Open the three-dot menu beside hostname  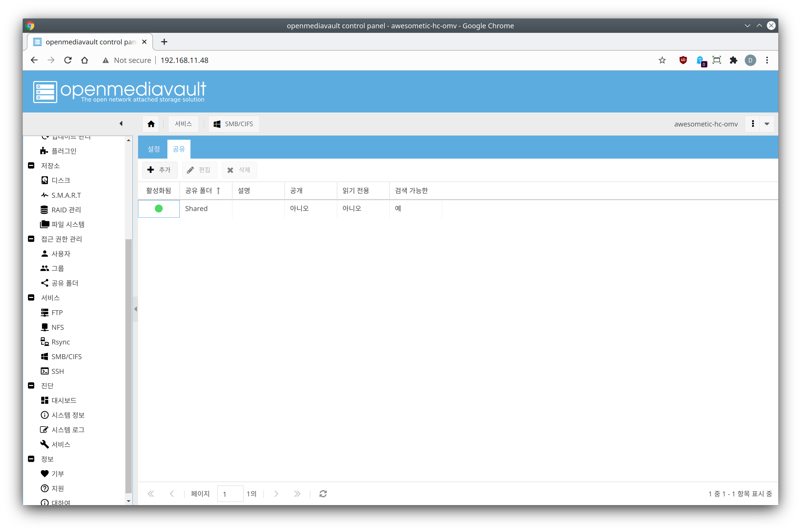click(x=753, y=124)
